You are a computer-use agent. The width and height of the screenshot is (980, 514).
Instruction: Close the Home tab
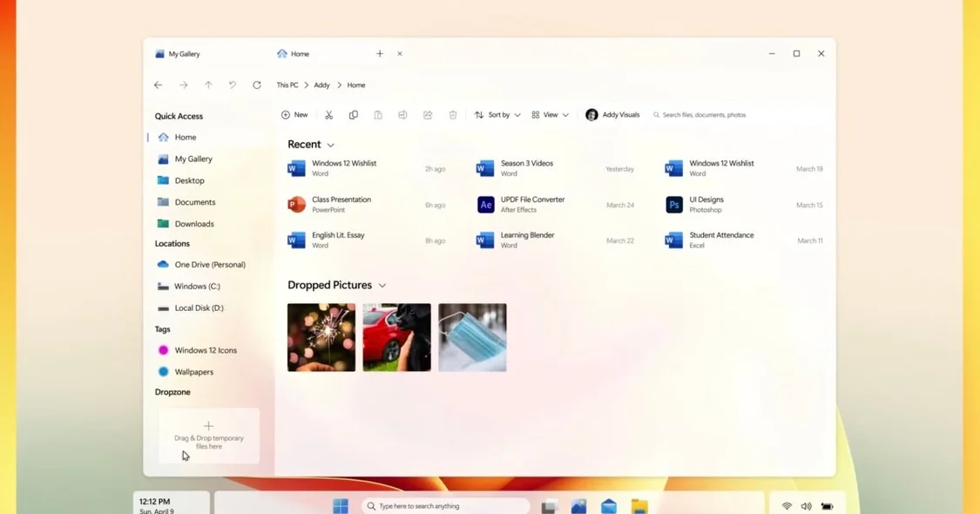[399, 54]
